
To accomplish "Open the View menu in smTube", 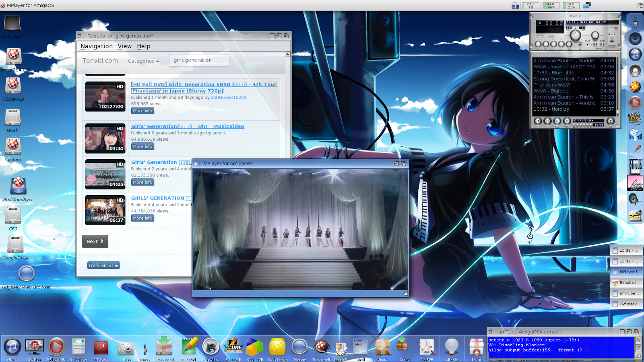I will [125, 46].
